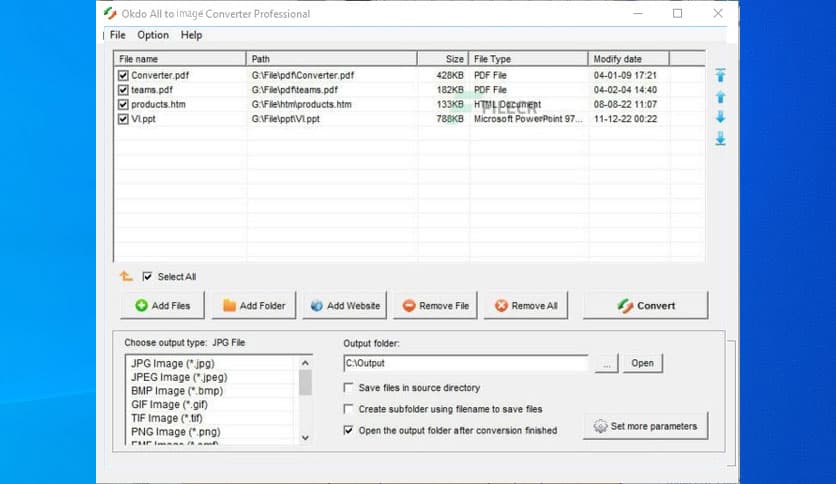Toggle the Select All checkbox
836x484 pixels.
(147, 276)
